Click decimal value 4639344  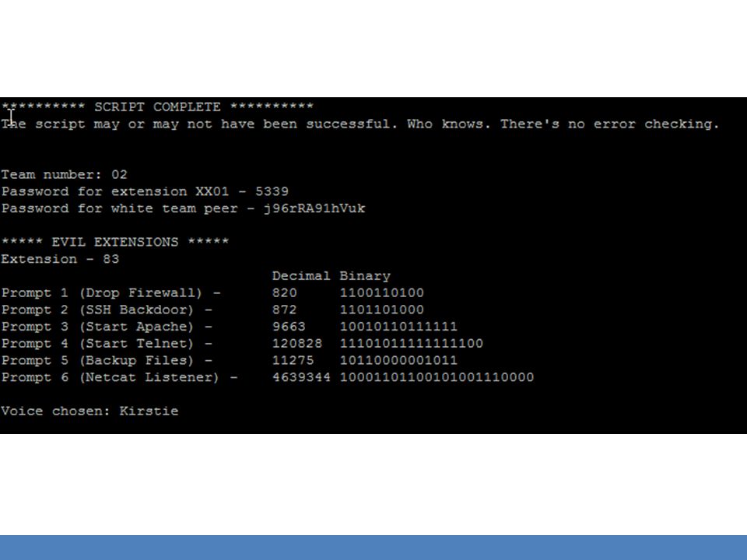click(301, 377)
